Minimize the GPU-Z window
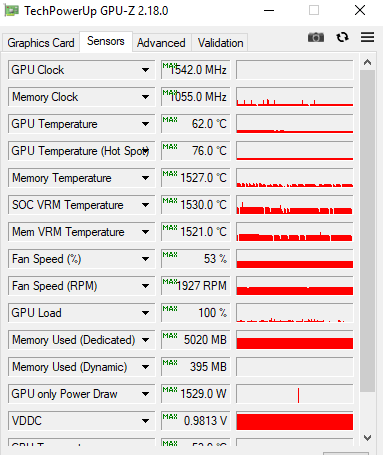Image resolution: width=383 pixels, height=455 pixels. [269, 11]
